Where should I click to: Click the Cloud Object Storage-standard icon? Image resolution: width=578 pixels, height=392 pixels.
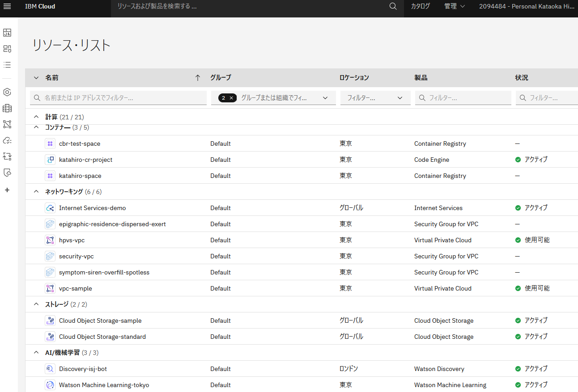(50, 337)
